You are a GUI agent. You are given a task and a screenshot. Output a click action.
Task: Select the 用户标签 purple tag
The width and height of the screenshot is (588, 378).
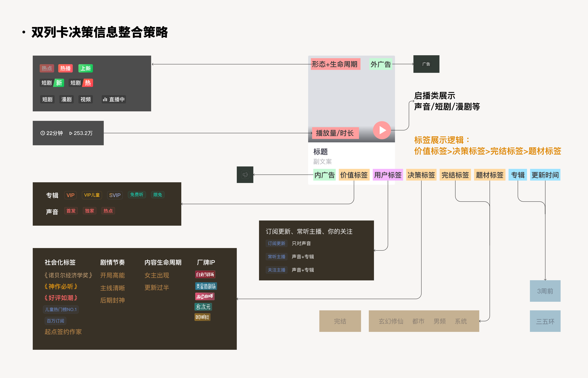(x=388, y=175)
